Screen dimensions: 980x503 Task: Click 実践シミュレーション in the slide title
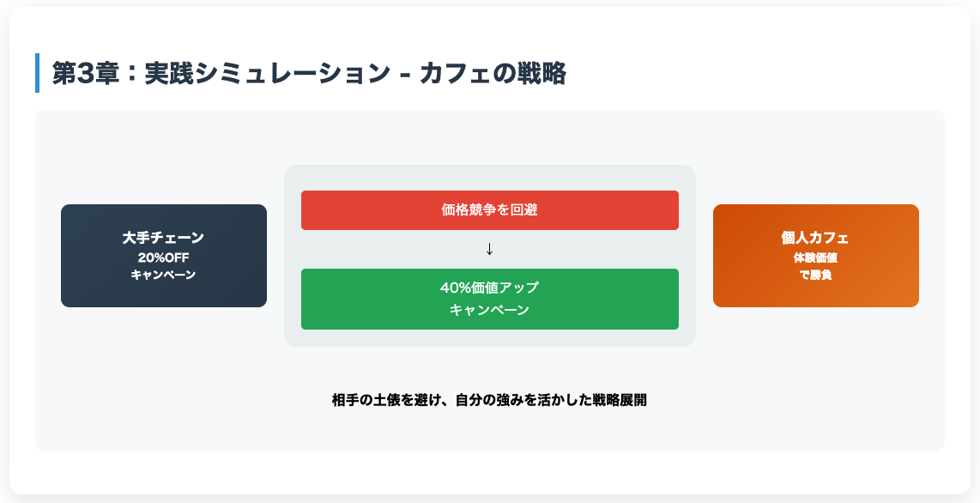pyautogui.click(x=268, y=73)
